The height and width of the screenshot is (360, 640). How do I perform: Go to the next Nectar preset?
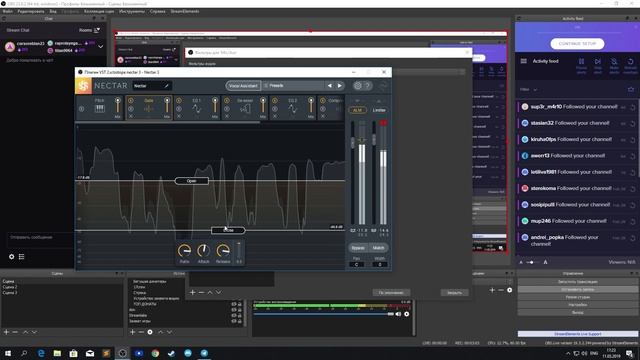pyautogui.click(x=340, y=86)
